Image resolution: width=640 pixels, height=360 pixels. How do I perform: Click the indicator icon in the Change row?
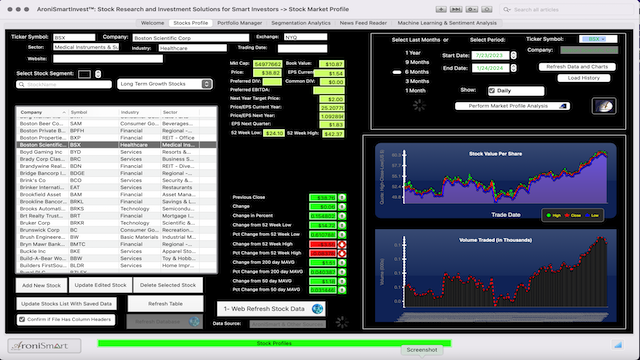tap(342, 207)
